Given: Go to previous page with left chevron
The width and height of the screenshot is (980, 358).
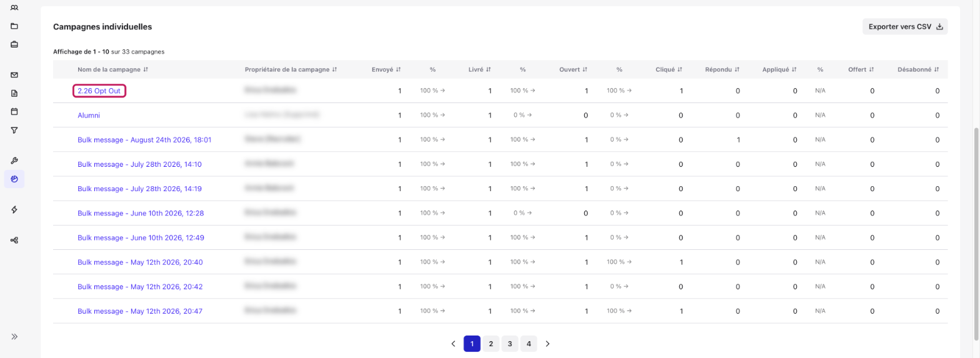Looking at the screenshot, I should [453, 344].
